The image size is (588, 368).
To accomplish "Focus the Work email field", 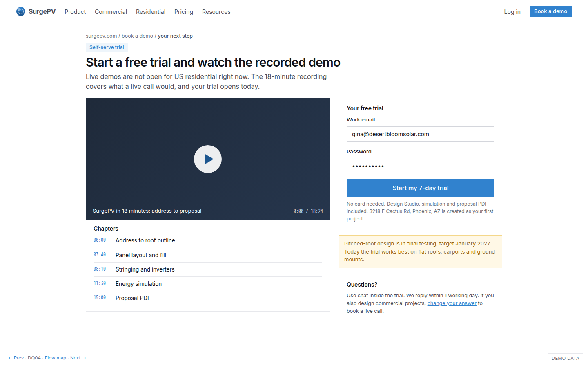I will click(421, 134).
